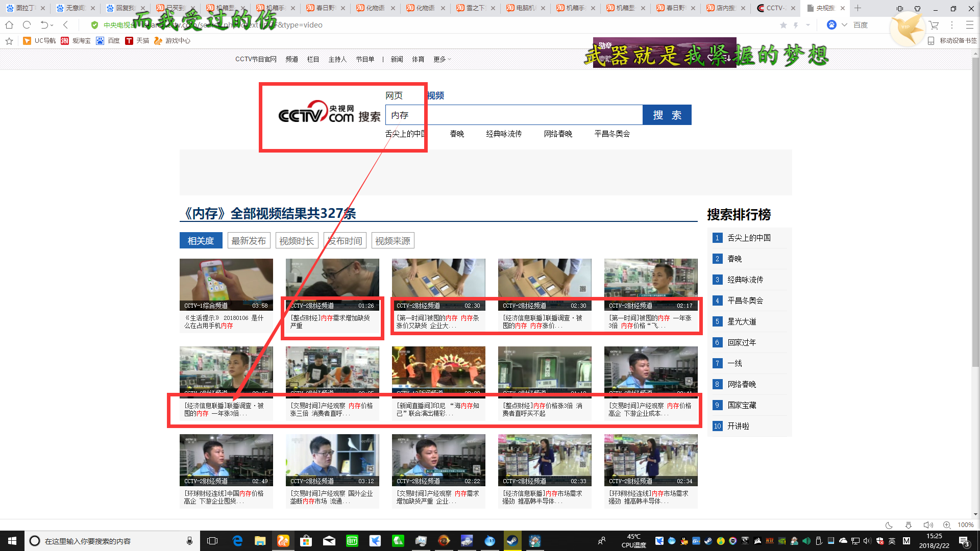
Task: Open Steam from the taskbar
Action: 512,541
